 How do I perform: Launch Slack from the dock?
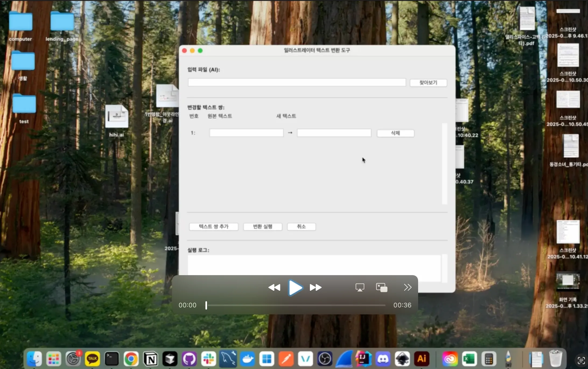[x=209, y=359]
